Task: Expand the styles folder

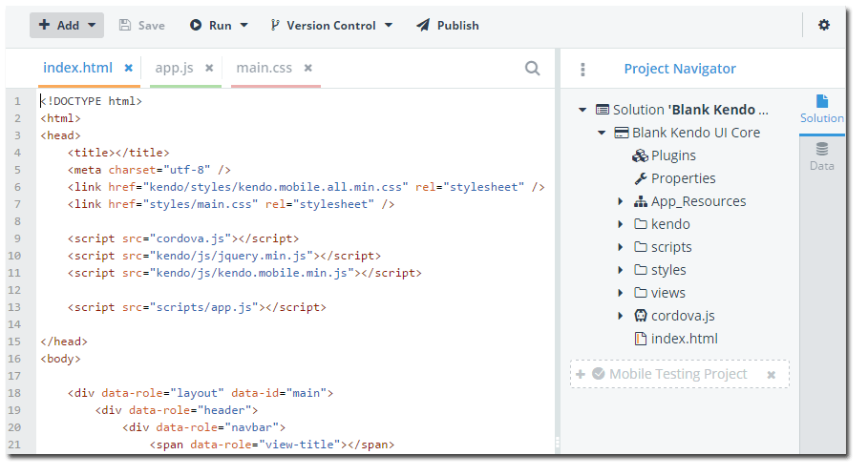Action: pyautogui.click(x=621, y=270)
